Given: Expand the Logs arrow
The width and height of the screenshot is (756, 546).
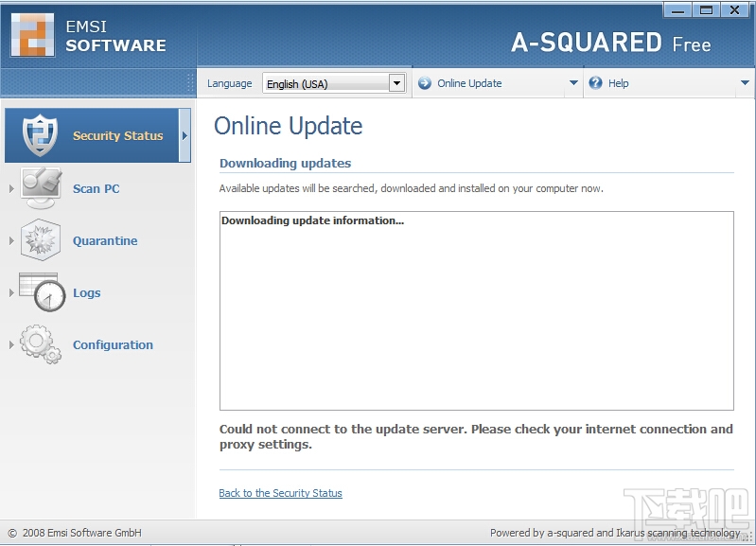Looking at the screenshot, I should click(x=11, y=292).
